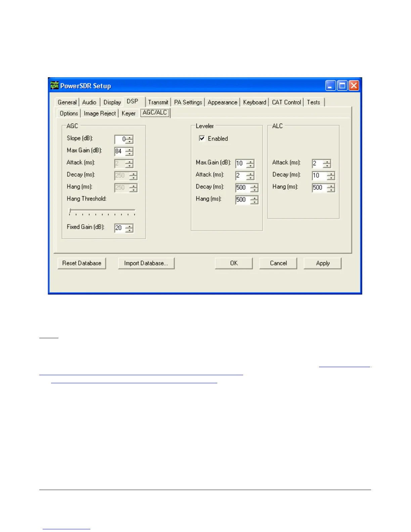Click the Reset Database button
Image resolution: width=411 pixels, height=532 pixels.
(82, 263)
